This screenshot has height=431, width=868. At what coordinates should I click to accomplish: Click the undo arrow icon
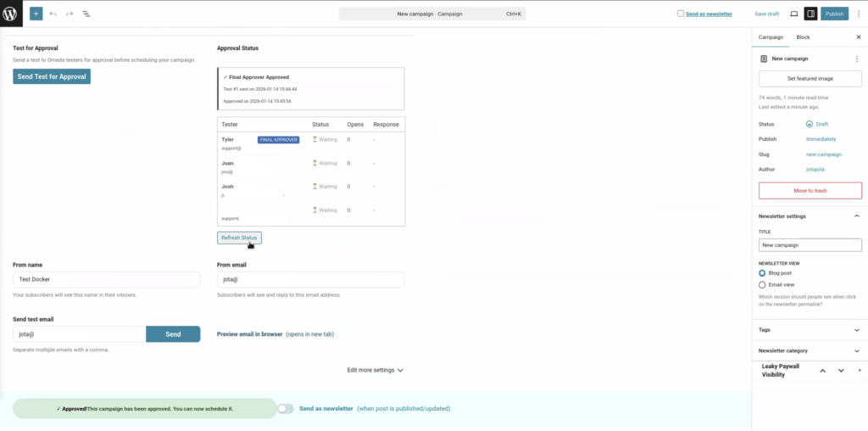53,14
